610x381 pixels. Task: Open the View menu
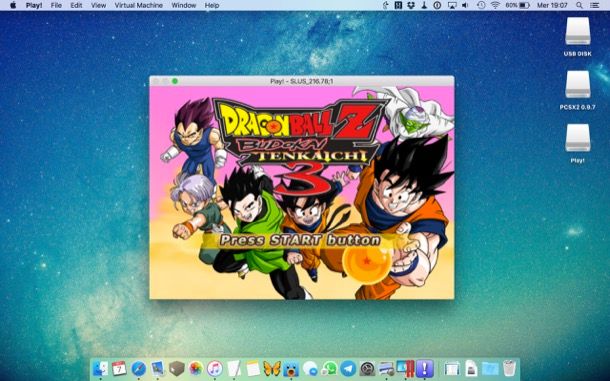pos(98,5)
